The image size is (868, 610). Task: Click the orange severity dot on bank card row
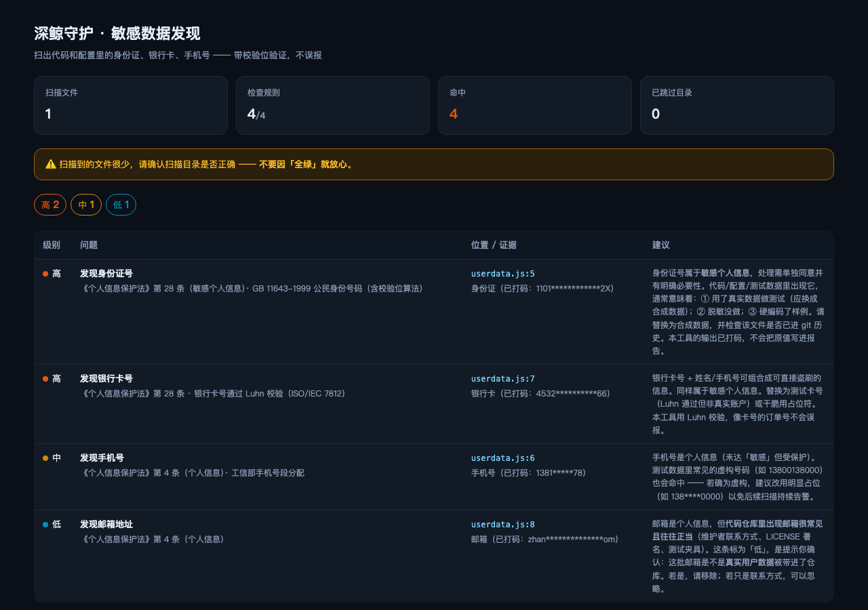coord(45,379)
